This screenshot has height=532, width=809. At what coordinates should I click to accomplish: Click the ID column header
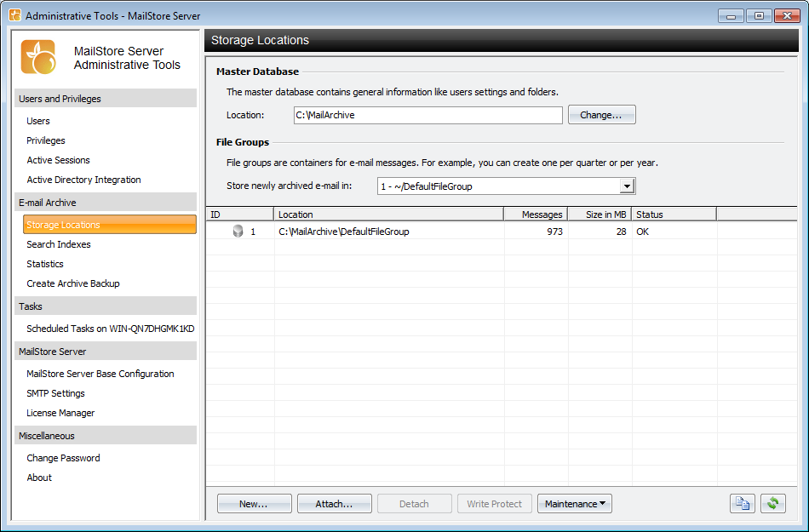coord(240,215)
